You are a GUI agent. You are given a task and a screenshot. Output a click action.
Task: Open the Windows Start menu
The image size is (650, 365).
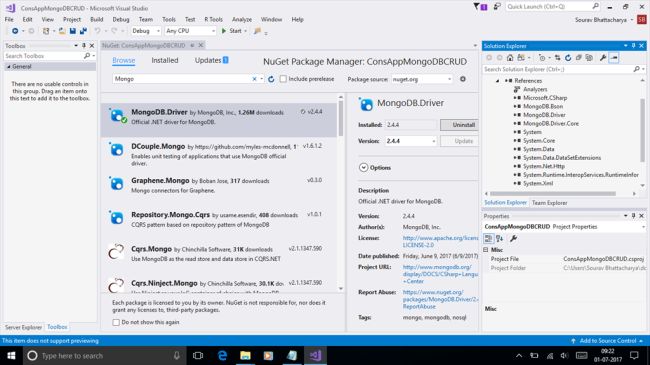click(11, 355)
